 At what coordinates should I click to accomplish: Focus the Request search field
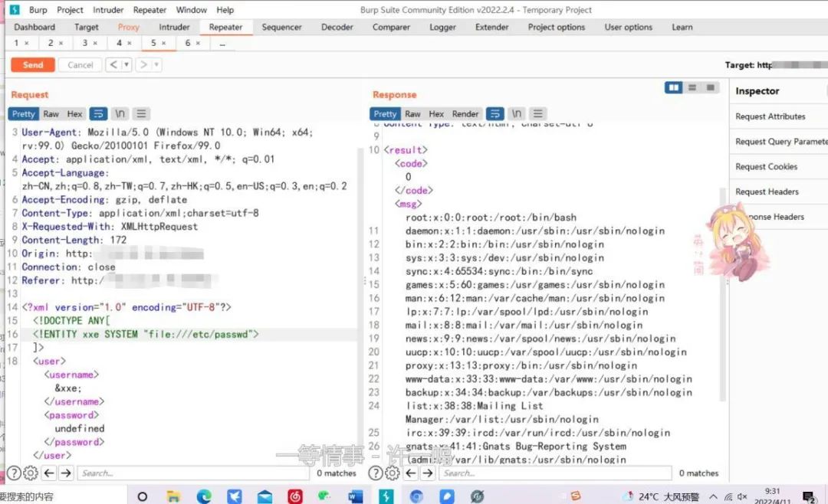(193, 473)
